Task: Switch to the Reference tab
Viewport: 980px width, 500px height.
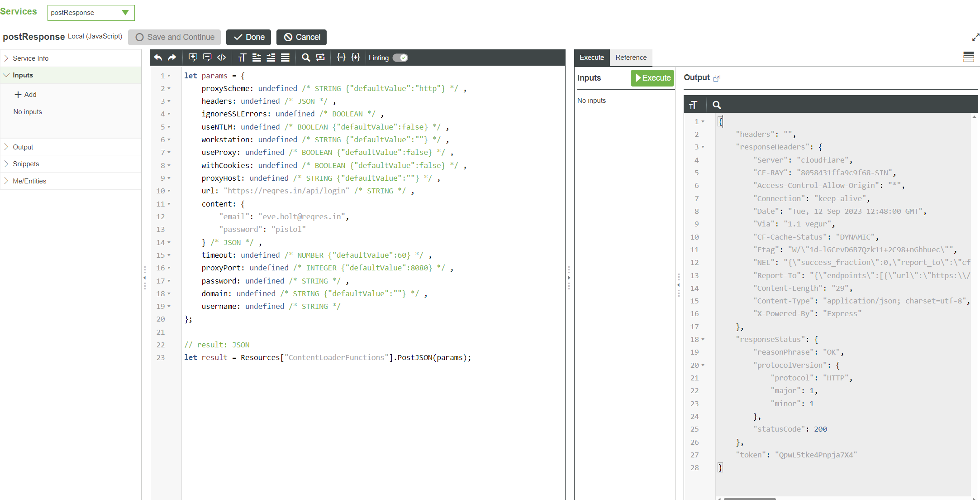Action: tap(631, 58)
